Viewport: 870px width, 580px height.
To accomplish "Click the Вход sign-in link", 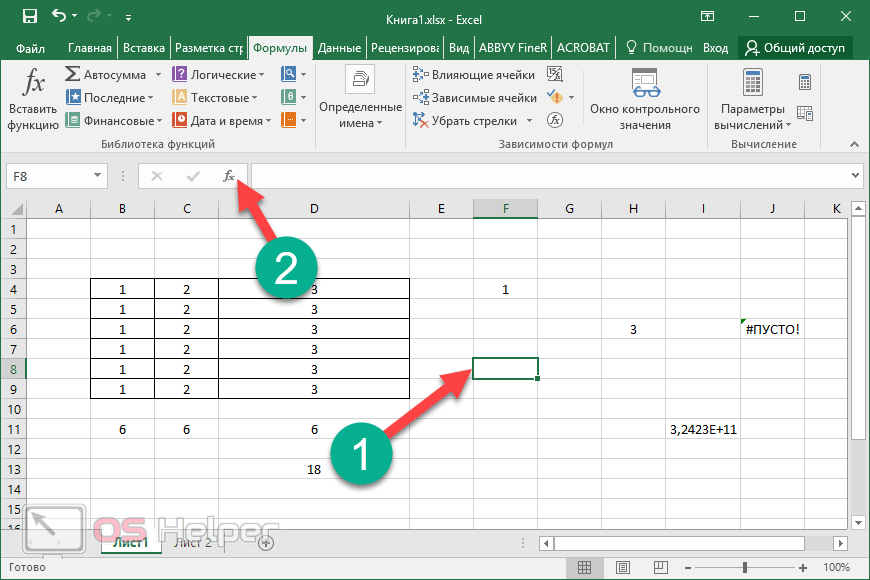I will point(715,47).
